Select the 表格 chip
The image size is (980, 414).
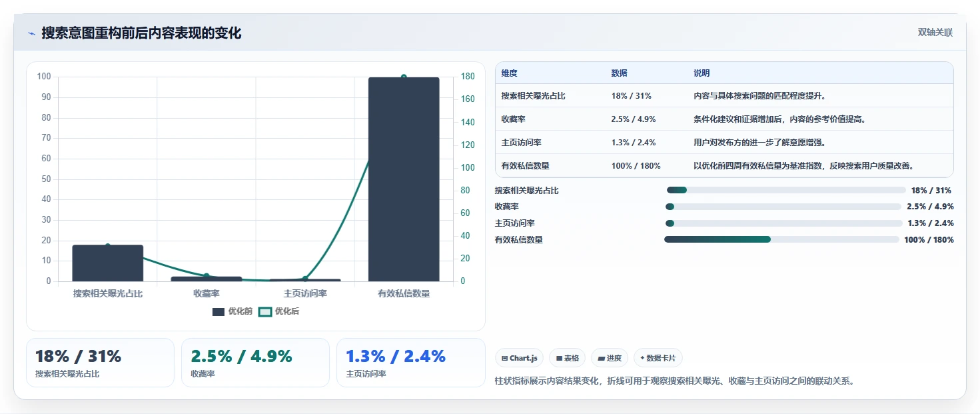pyautogui.click(x=567, y=358)
